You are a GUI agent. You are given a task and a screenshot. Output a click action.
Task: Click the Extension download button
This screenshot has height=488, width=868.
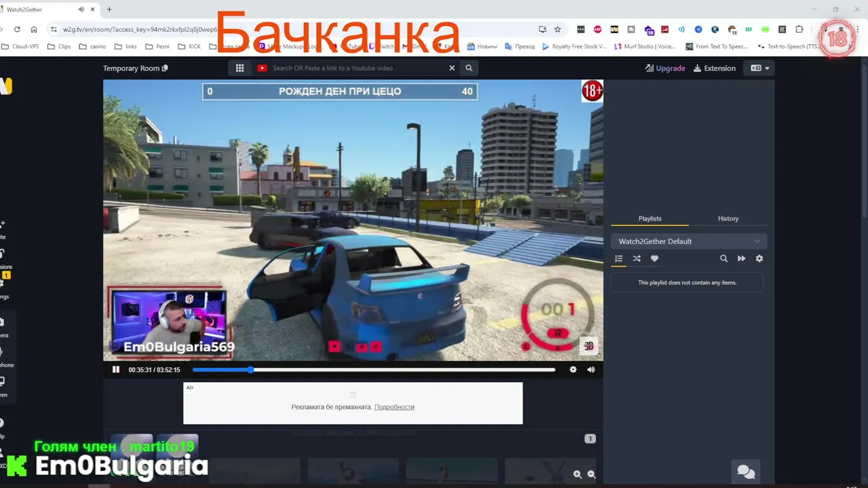click(x=715, y=68)
